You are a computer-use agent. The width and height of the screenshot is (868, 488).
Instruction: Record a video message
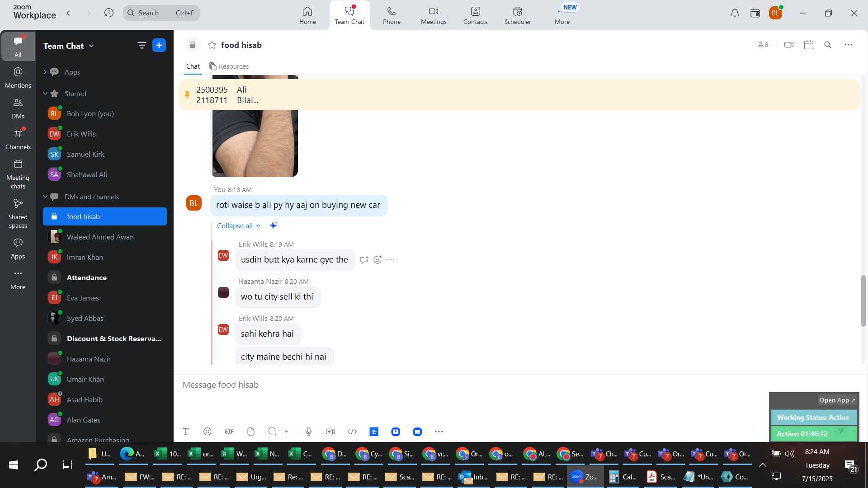[330, 432]
